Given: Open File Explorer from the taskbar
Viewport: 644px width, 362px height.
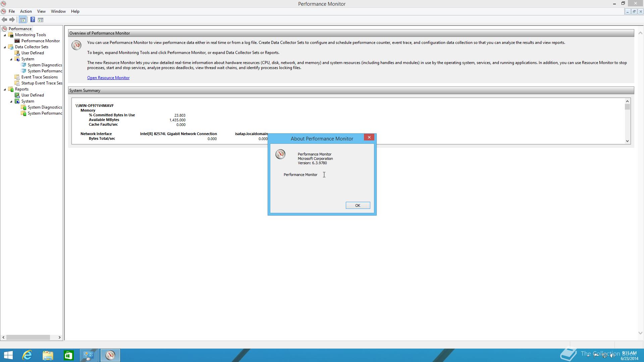Looking at the screenshot, I should pos(48,355).
